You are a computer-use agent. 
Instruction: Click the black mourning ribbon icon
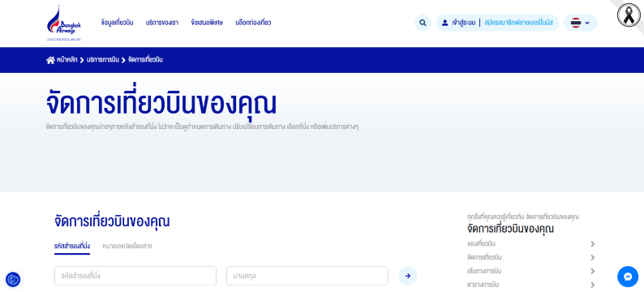[x=629, y=15]
